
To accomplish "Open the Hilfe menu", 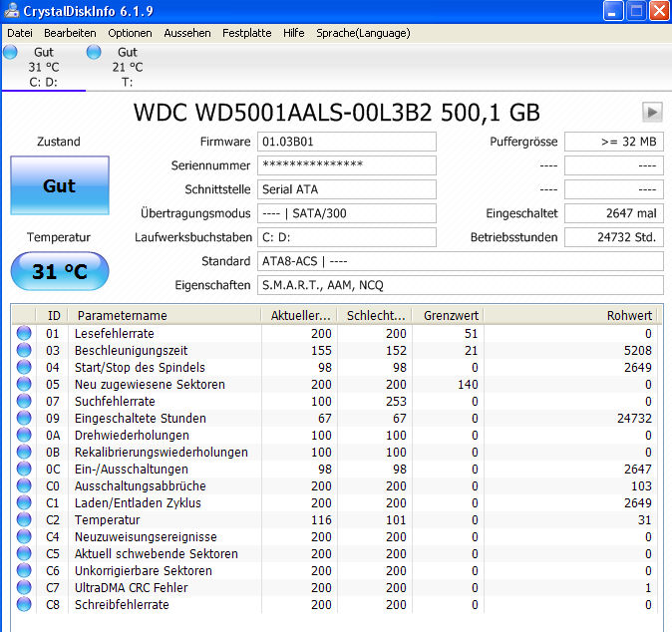I will [x=293, y=33].
